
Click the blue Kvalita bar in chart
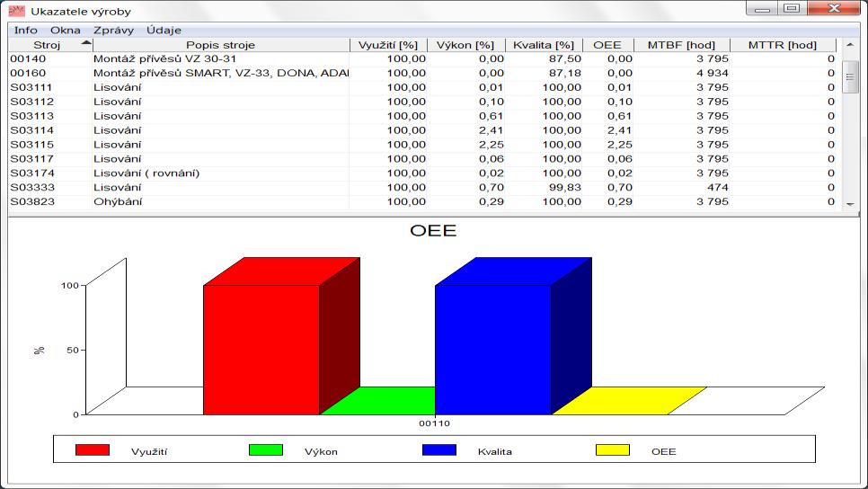pyautogui.click(x=492, y=350)
